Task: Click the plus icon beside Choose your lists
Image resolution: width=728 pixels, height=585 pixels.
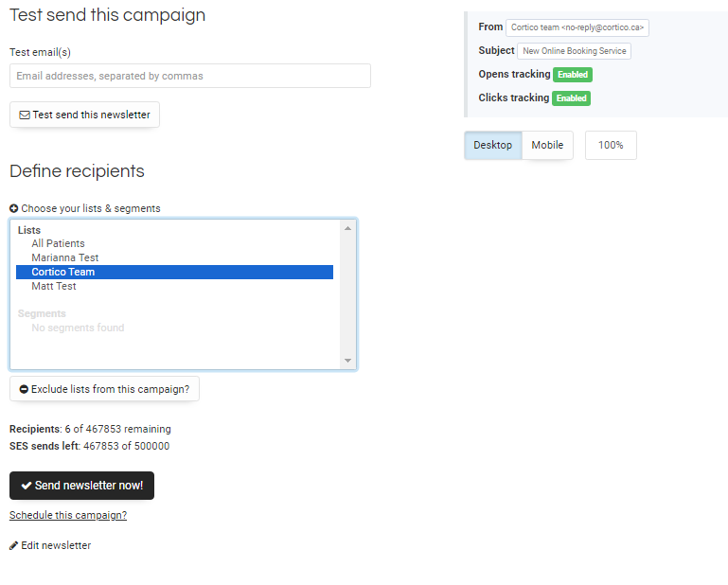Action: click(14, 208)
